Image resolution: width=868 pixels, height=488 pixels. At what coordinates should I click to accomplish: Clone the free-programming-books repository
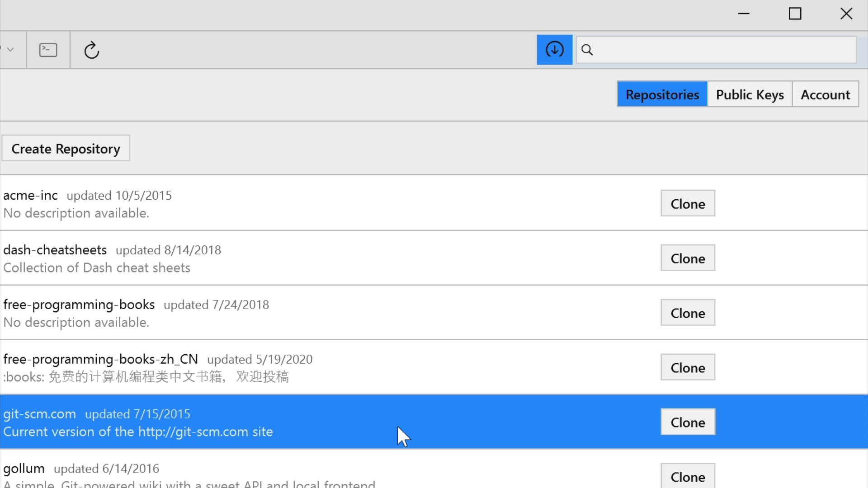(687, 312)
